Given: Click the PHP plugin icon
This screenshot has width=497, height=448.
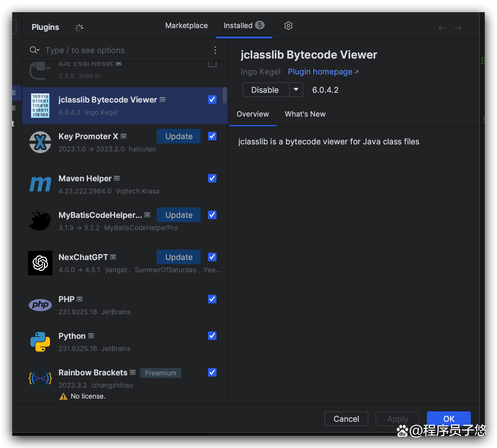Looking at the screenshot, I should [x=40, y=305].
